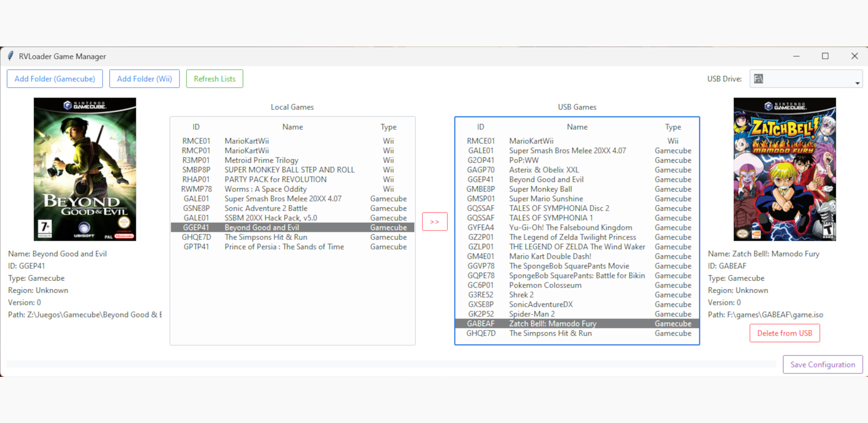
Task: Select Metroid Prime Trilogy in Local Games
Action: pos(261,160)
